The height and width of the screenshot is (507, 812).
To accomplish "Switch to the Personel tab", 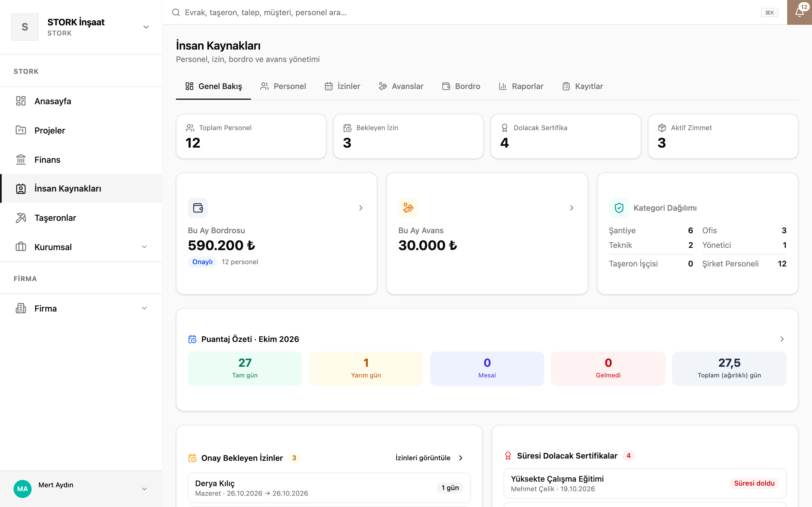I will pos(283,86).
